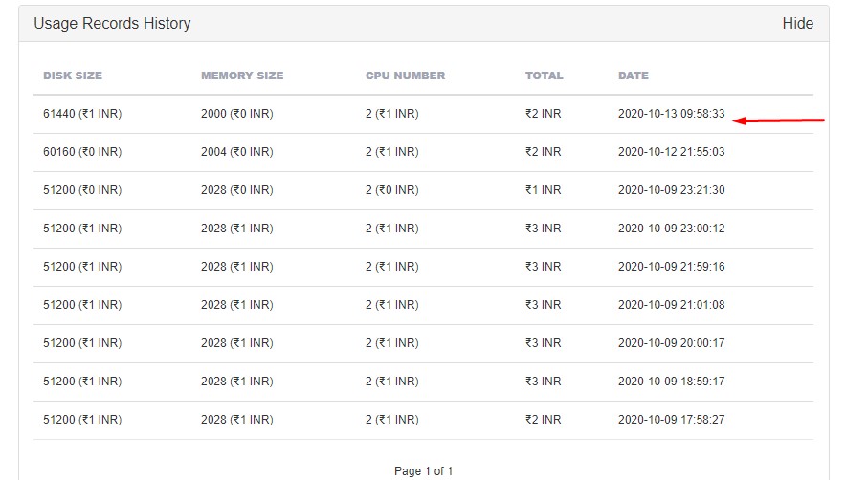Image resolution: width=868 pixels, height=480 pixels.
Task: Select the date 2020-10-09 17:58:27
Action: (671, 420)
